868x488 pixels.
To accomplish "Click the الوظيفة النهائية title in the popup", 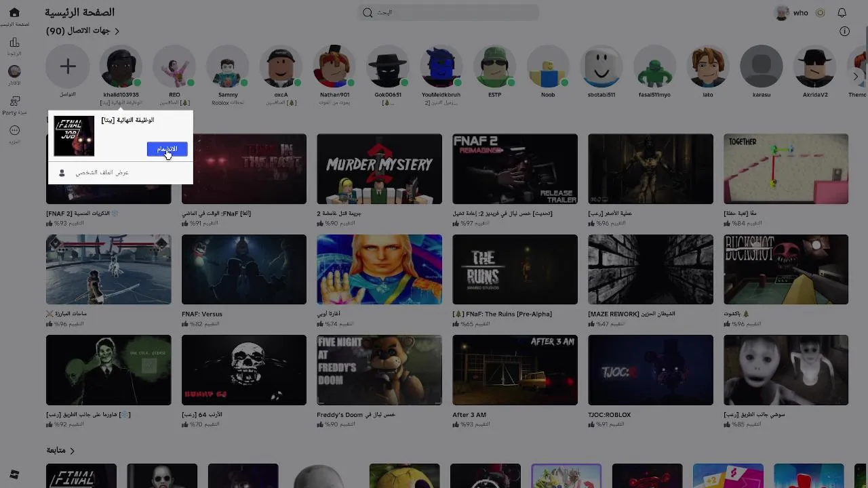I will pos(127,120).
